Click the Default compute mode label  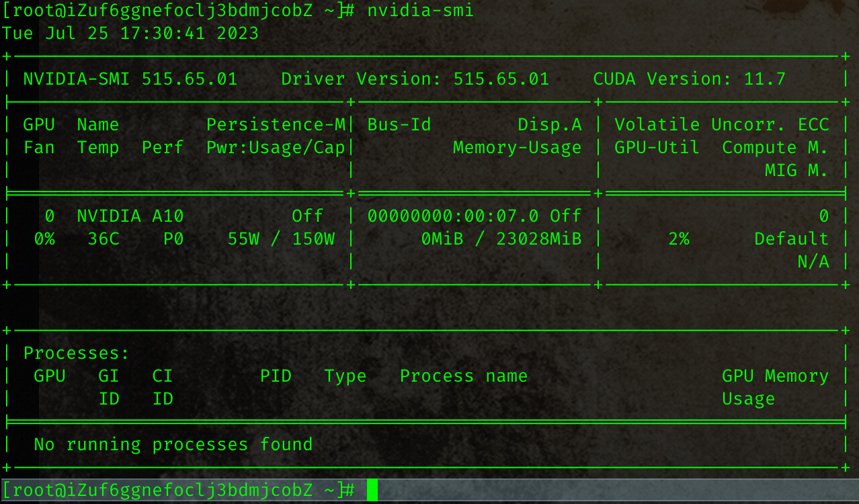pyautogui.click(x=790, y=239)
